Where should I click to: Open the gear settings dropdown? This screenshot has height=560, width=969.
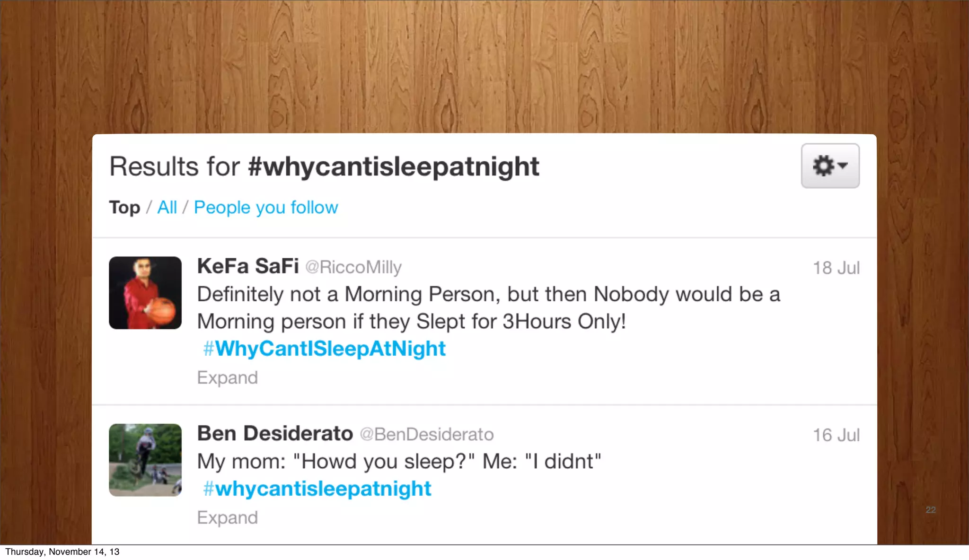(830, 166)
